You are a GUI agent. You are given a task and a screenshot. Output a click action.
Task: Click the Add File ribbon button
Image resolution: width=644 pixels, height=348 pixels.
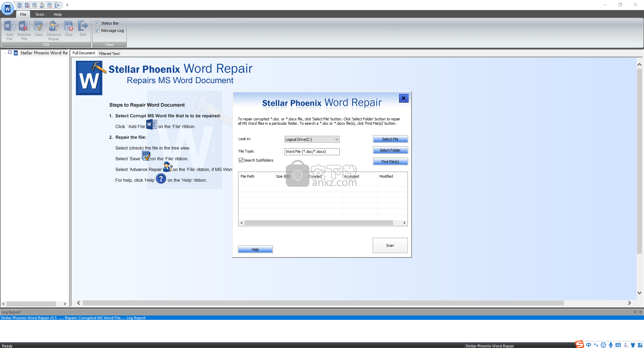click(x=10, y=31)
